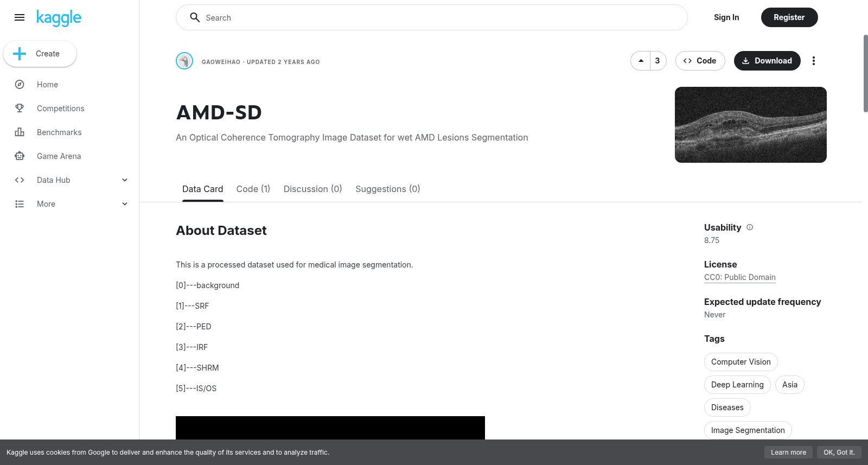Click the black image preview below description
The height and width of the screenshot is (465, 868).
(x=330, y=428)
